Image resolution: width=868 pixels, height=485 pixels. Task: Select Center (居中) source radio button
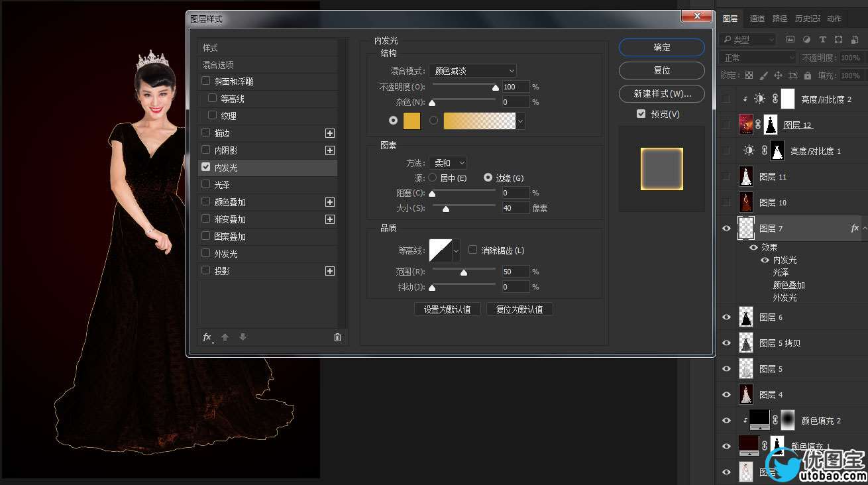pos(433,178)
